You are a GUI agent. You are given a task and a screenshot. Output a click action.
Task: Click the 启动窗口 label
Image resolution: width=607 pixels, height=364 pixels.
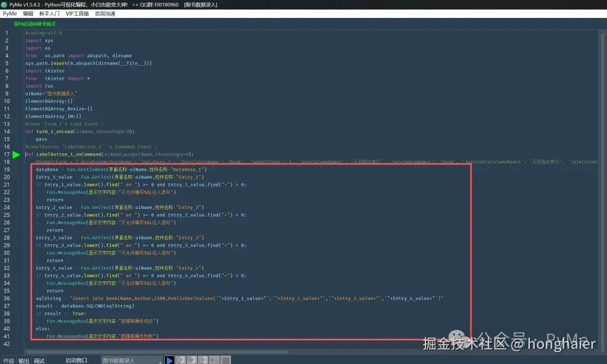coord(76,361)
